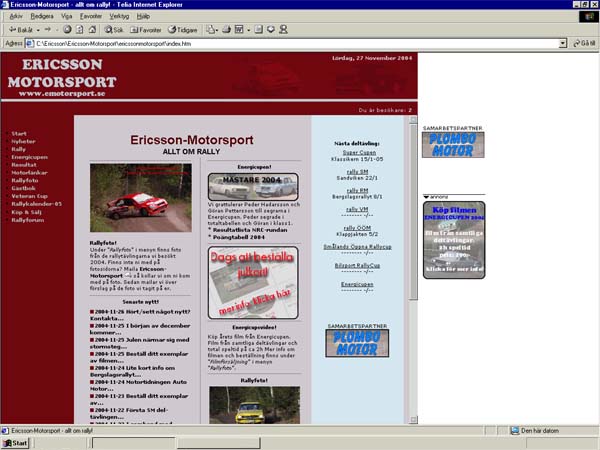
Task: Open the Bakåt history dropdown arrow
Action: tap(38, 30)
